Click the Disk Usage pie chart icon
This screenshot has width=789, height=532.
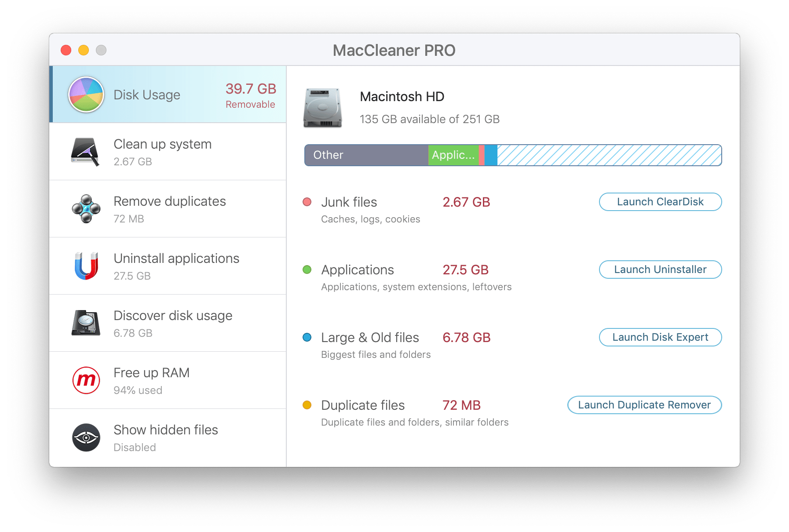(x=86, y=95)
